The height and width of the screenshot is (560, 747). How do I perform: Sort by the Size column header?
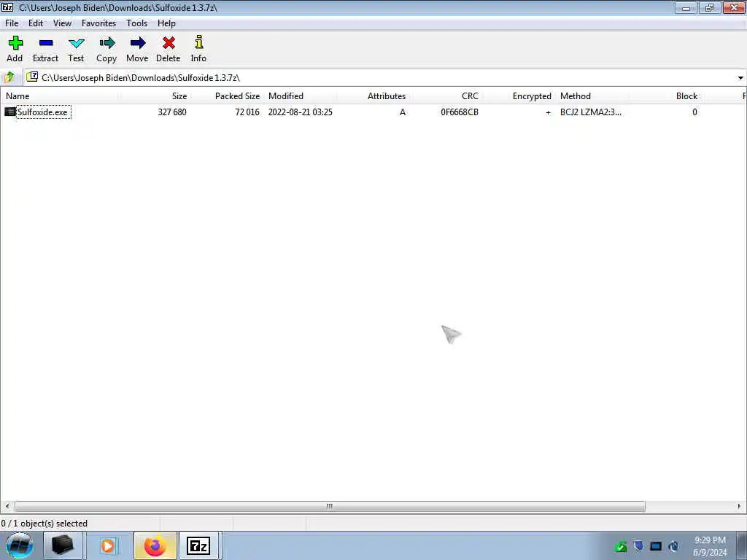coord(155,96)
